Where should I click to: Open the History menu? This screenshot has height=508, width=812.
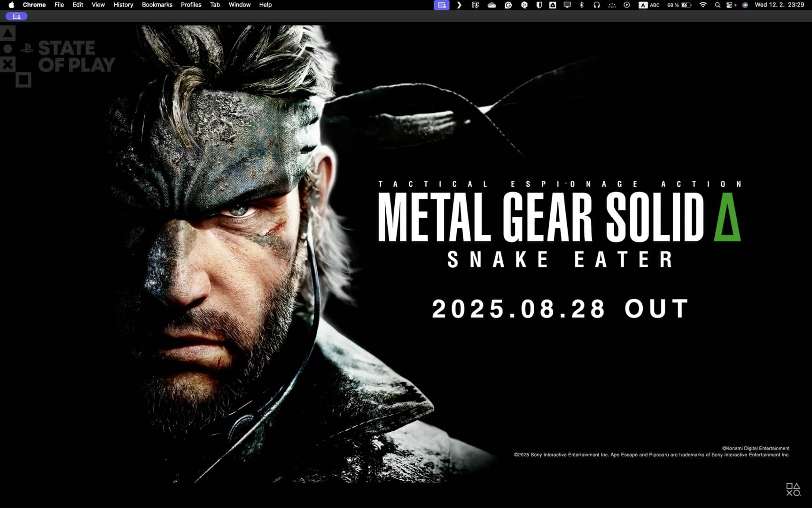pyautogui.click(x=124, y=5)
